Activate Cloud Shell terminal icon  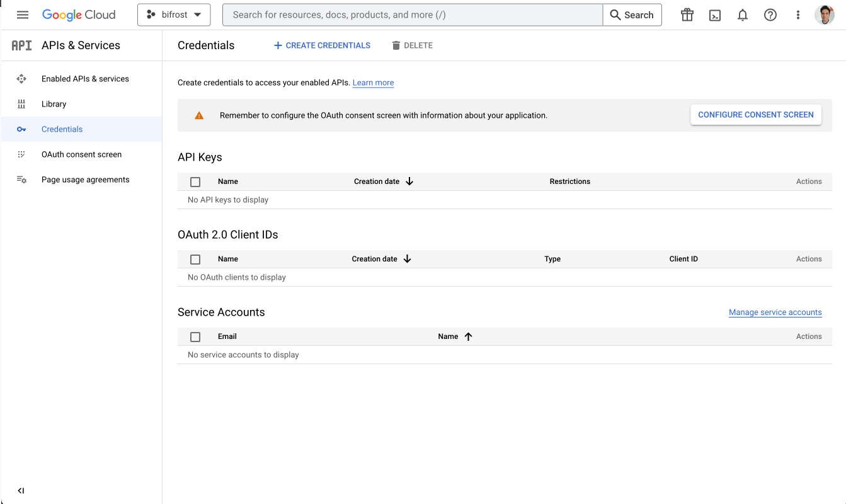pyautogui.click(x=715, y=15)
